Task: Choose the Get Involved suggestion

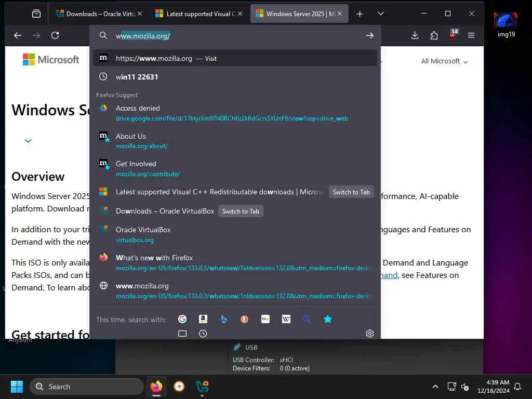Action: (x=235, y=169)
